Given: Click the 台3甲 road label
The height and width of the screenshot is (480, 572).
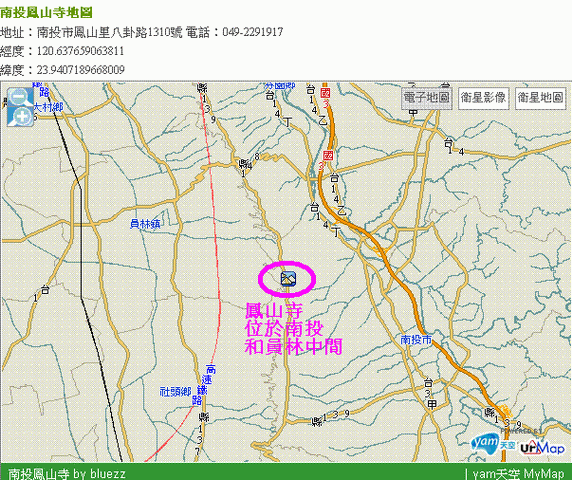Looking at the screenshot, I should click(x=430, y=394).
